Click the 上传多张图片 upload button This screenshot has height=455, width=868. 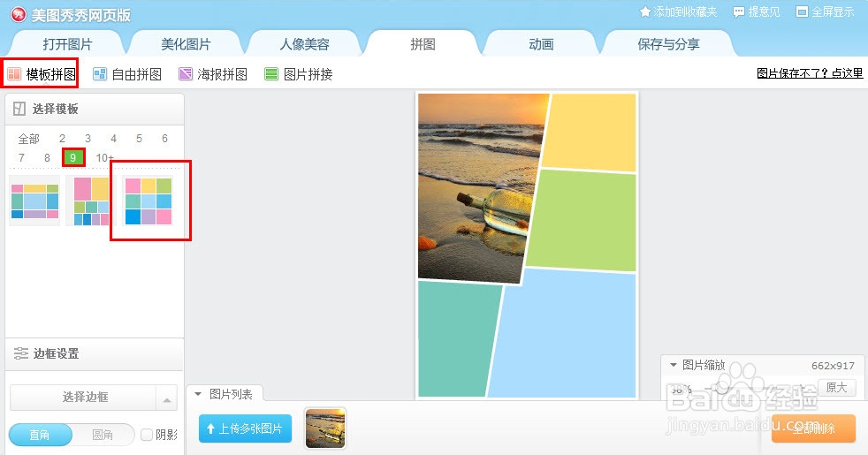pos(245,428)
